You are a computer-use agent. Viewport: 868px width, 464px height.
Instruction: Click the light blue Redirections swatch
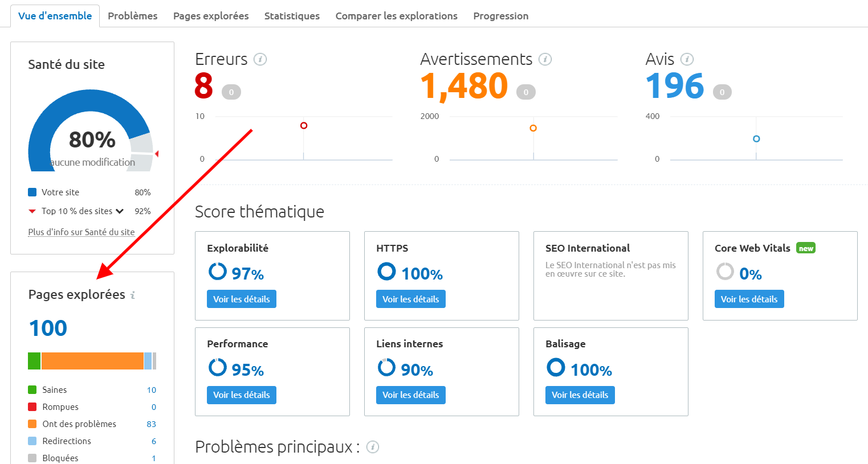[x=32, y=441]
